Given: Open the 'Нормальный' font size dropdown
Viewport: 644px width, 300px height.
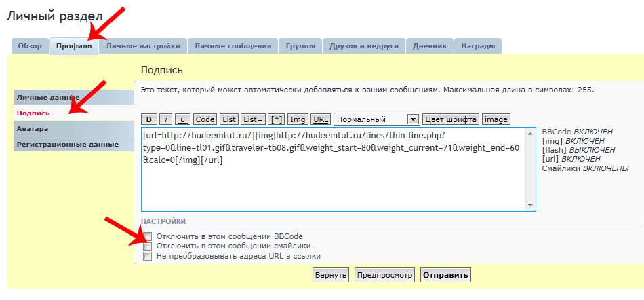Looking at the screenshot, I should (377, 119).
